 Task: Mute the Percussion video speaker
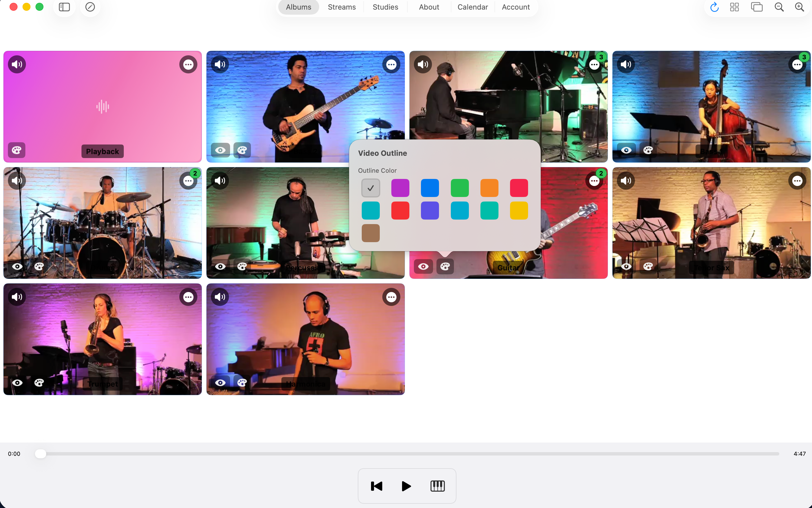click(x=220, y=181)
